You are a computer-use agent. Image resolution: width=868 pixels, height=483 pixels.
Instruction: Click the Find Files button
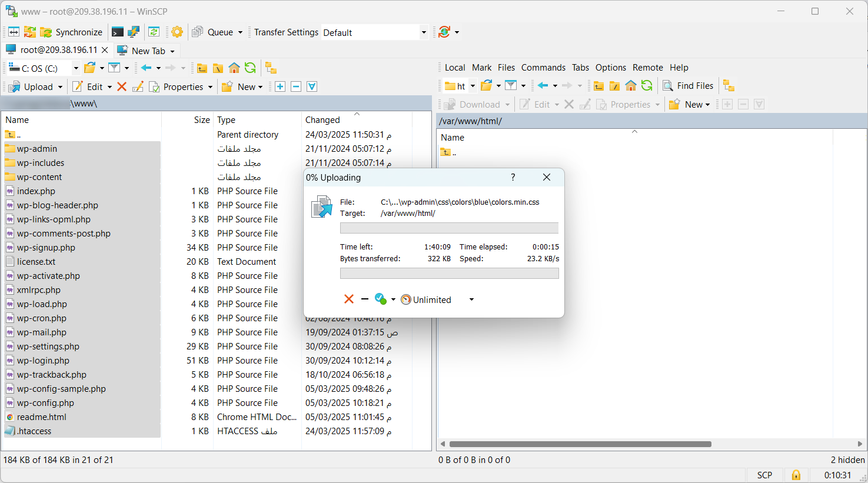pos(688,86)
